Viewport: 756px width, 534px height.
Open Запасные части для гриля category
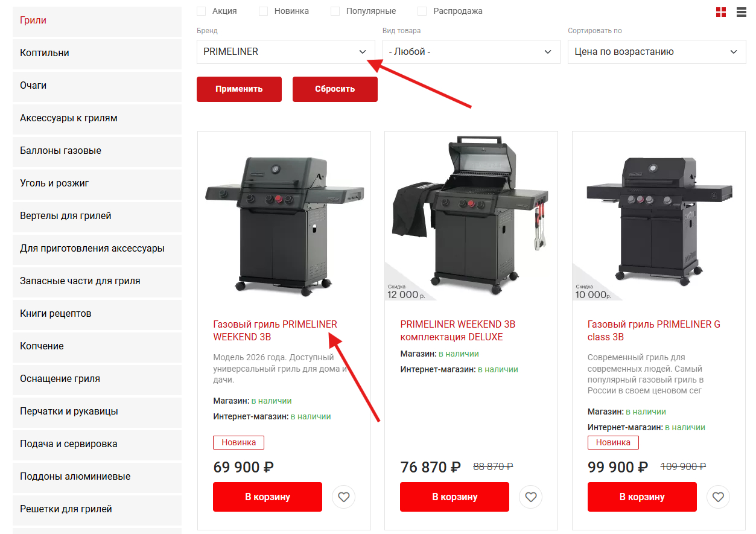(97, 282)
